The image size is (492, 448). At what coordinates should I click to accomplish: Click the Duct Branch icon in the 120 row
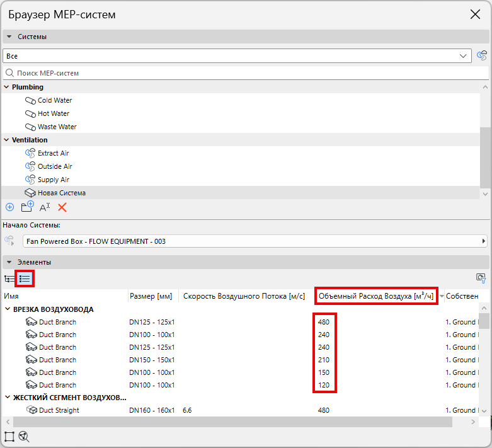coord(31,385)
